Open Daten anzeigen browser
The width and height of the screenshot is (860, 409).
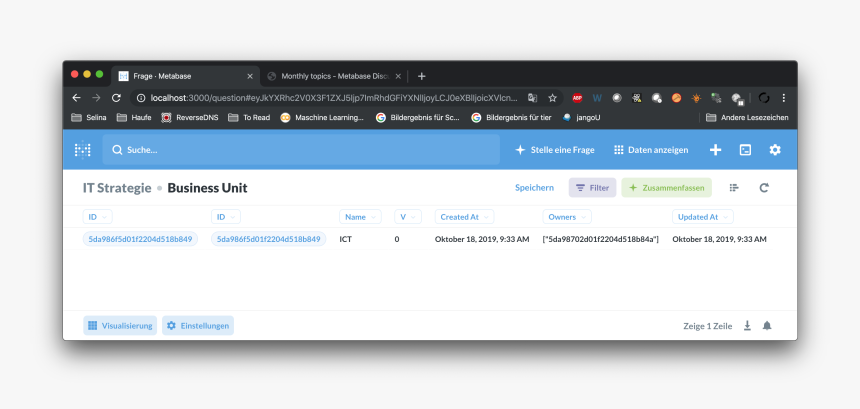[651, 150]
